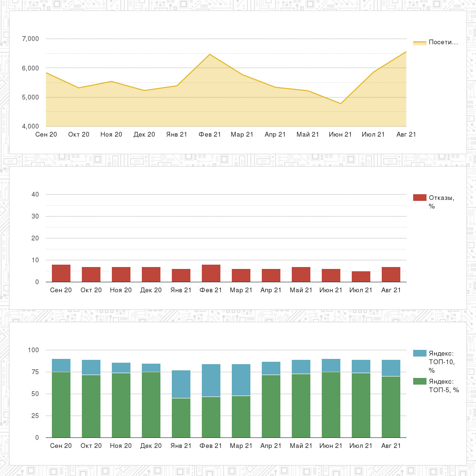Click the red Дек 20 bounce-rate bar
Image resolution: width=476 pixels, height=476 pixels.
click(151, 275)
